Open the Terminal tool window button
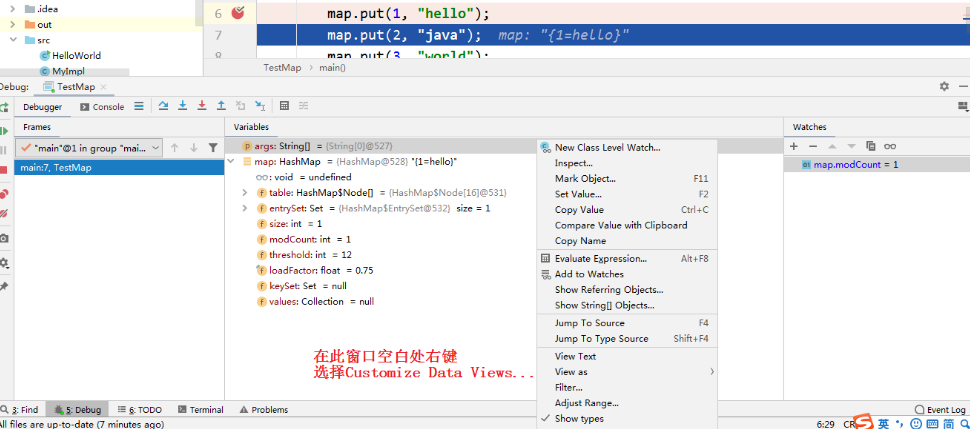Image resolution: width=970 pixels, height=429 pixels. (x=200, y=410)
